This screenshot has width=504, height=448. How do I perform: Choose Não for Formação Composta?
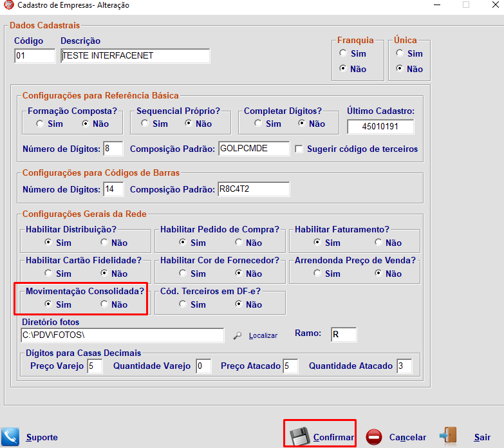click(x=85, y=124)
